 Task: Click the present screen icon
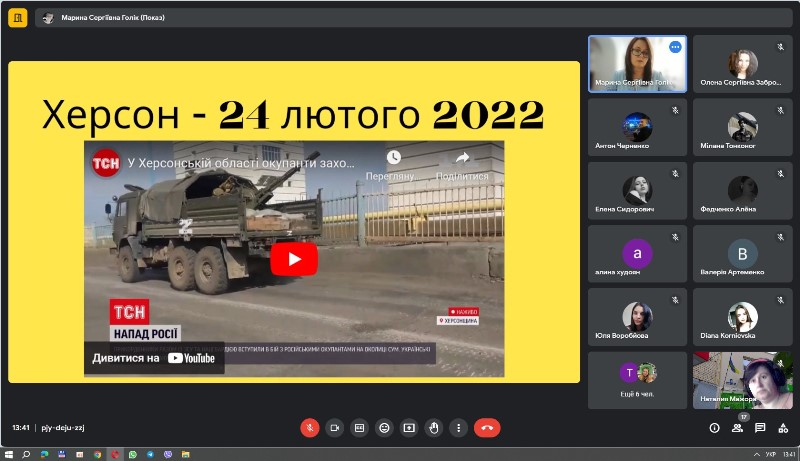[x=409, y=428]
